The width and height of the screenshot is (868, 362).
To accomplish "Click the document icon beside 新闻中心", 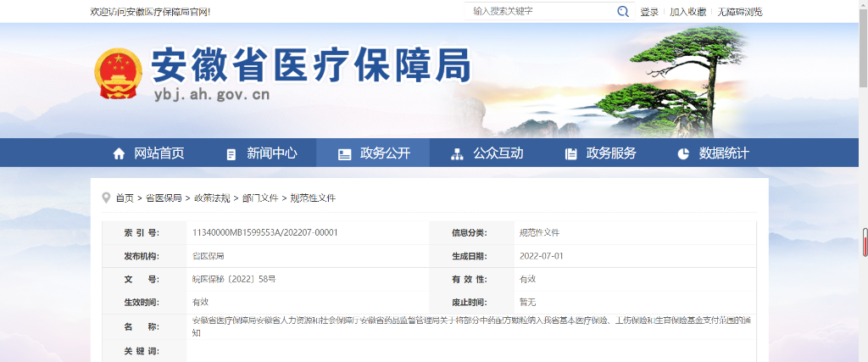I will pyautogui.click(x=231, y=153).
